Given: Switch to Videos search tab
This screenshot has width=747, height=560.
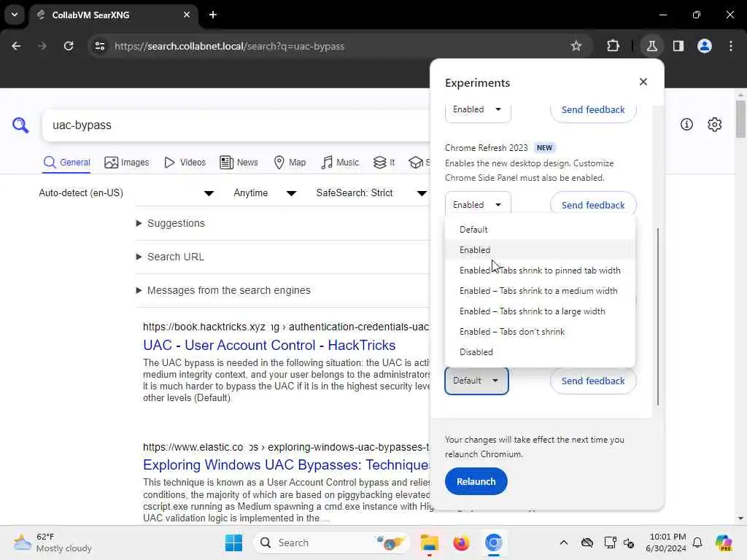Looking at the screenshot, I should coord(185,163).
